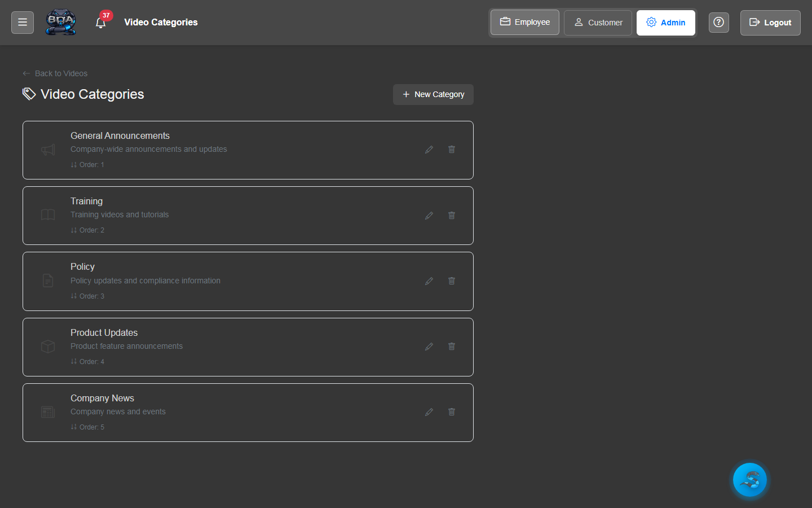Switch to the Customer view tab

click(x=598, y=23)
